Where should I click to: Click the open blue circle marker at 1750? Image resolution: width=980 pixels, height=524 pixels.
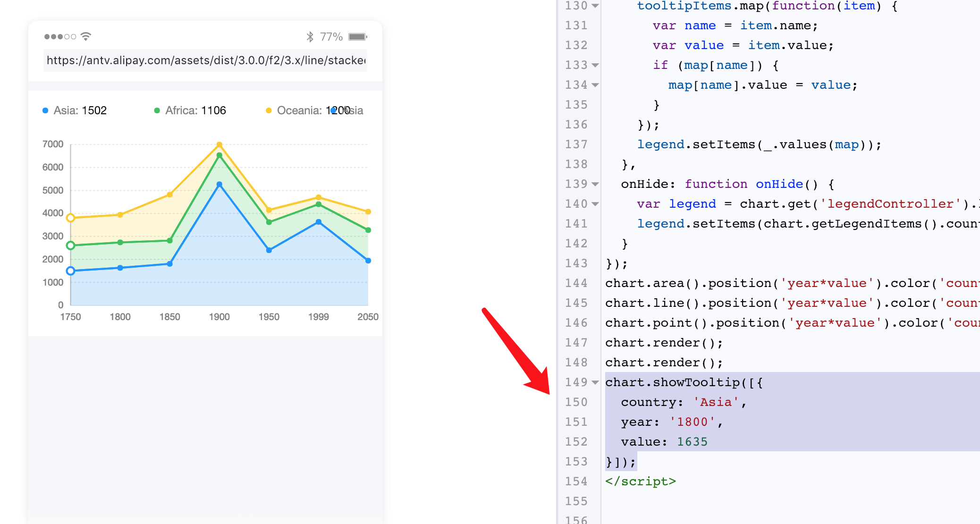(71, 270)
